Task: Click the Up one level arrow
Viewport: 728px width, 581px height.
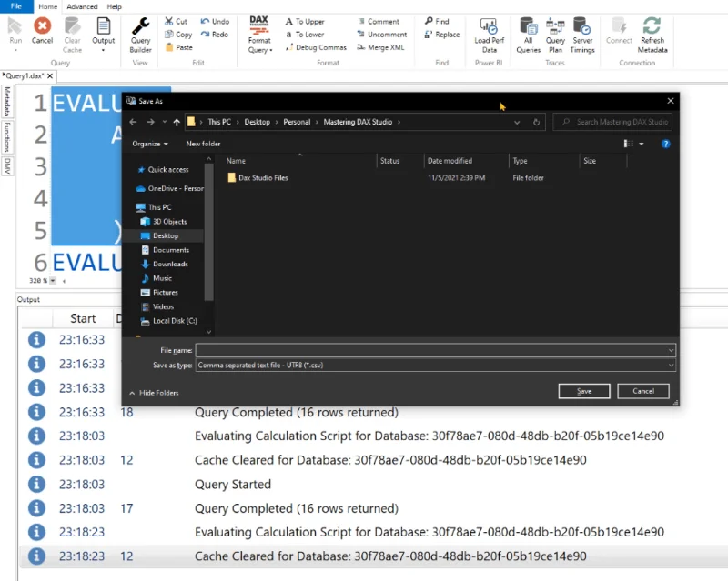Action: [x=177, y=122]
